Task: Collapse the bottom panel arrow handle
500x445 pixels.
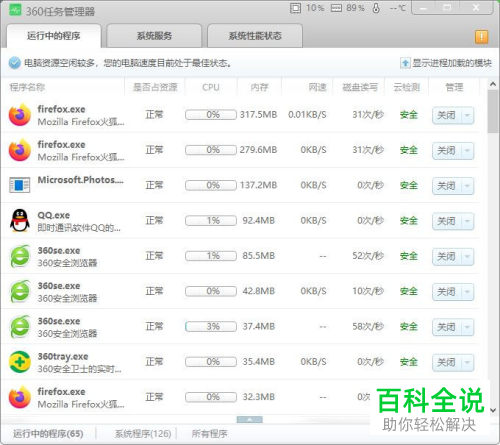Action: pos(250,419)
